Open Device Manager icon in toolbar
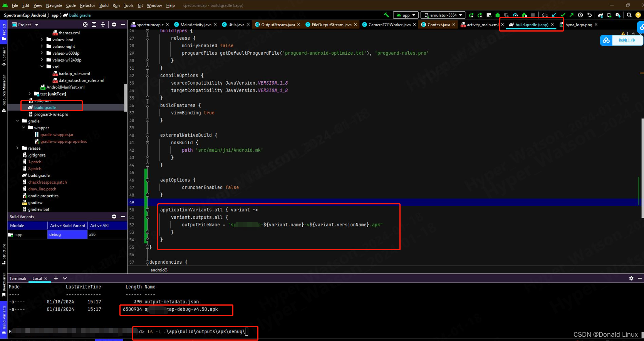 coord(609,15)
